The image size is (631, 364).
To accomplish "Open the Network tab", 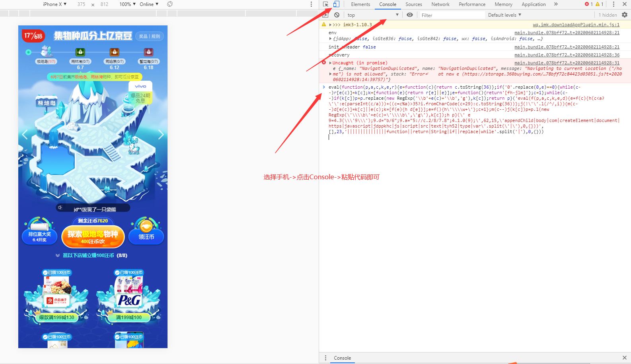I will click(440, 4).
